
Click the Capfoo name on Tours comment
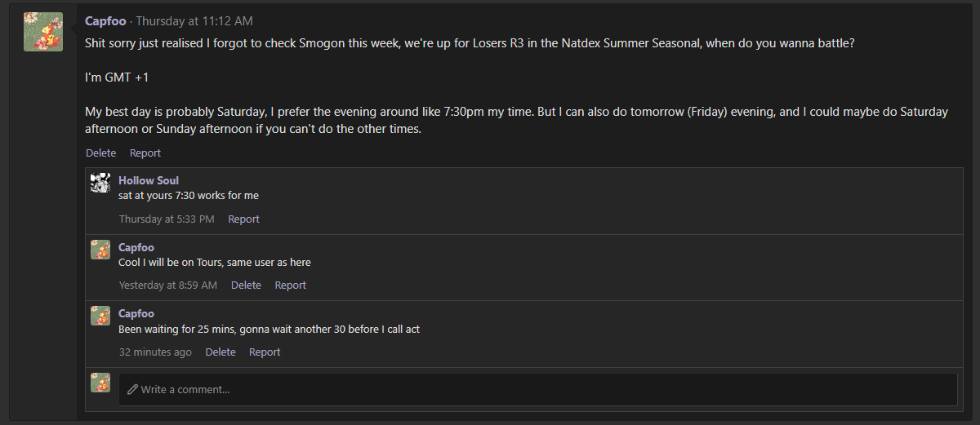point(136,247)
